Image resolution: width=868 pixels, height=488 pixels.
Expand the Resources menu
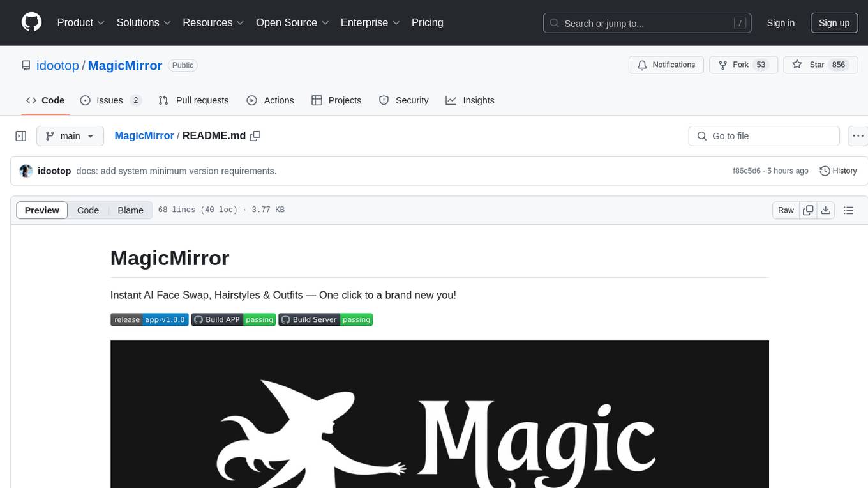(213, 22)
